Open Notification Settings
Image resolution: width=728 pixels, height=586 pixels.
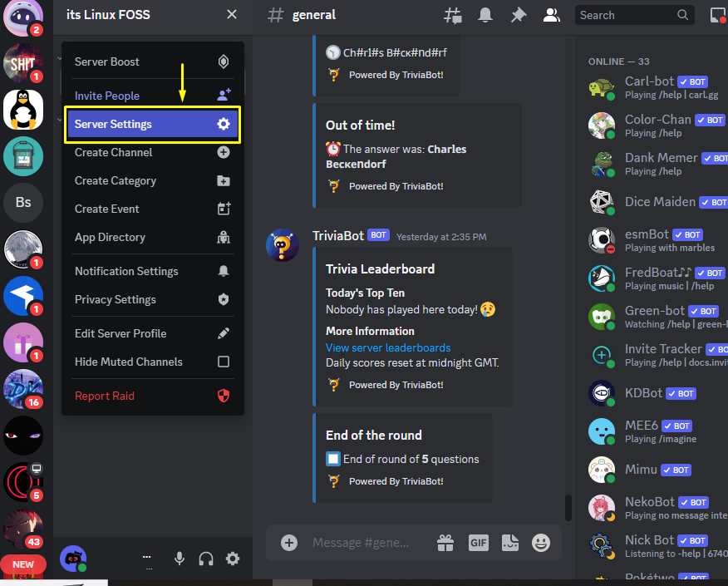tap(153, 271)
